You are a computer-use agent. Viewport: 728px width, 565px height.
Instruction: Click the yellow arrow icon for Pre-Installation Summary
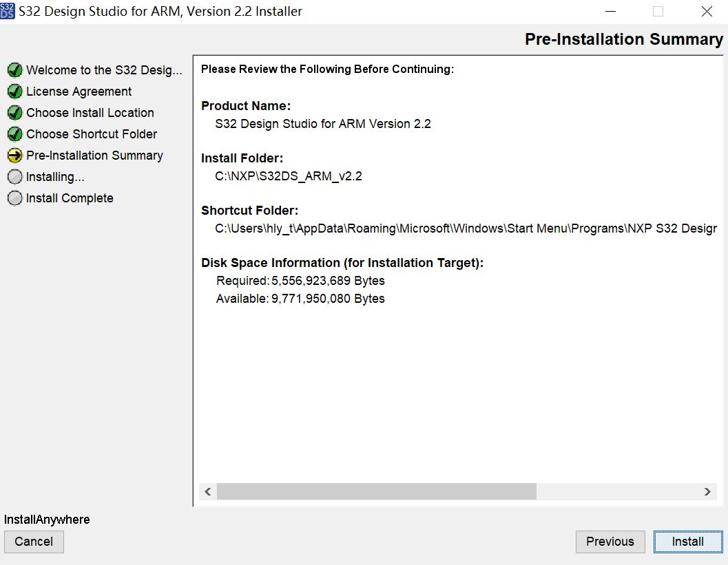click(x=14, y=156)
